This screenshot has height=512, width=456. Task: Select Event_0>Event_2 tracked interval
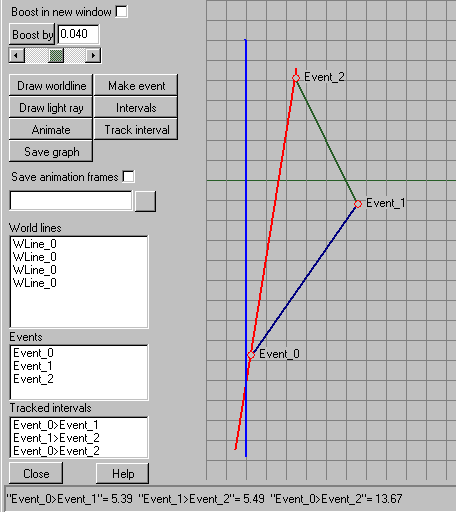coord(56,451)
